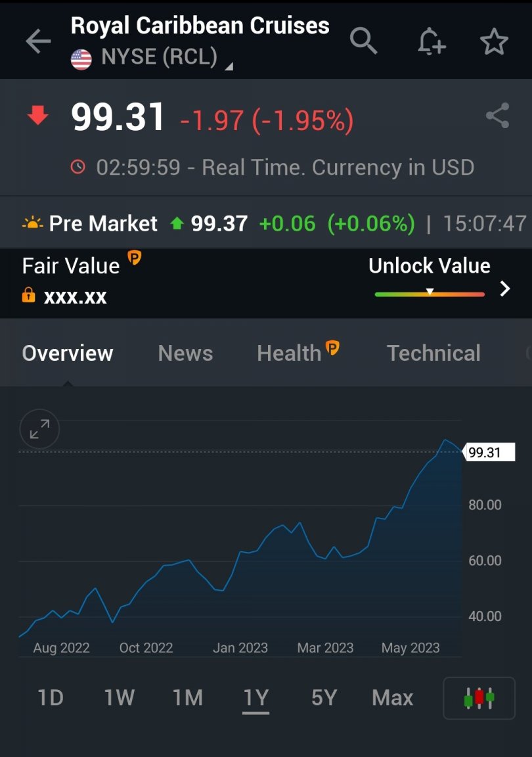Tap the back arrow icon
The image size is (532, 757).
[38, 41]
